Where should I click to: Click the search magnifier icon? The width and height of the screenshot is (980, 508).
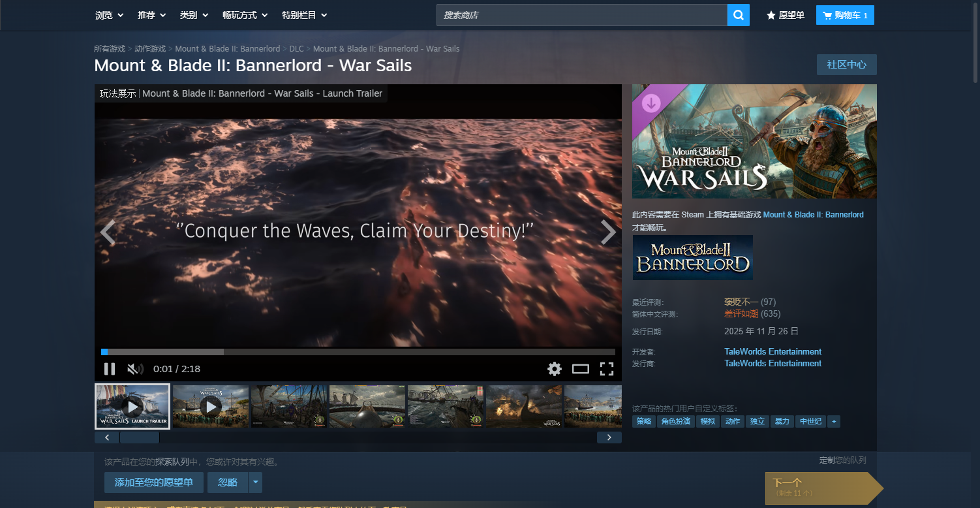[739, 15]
